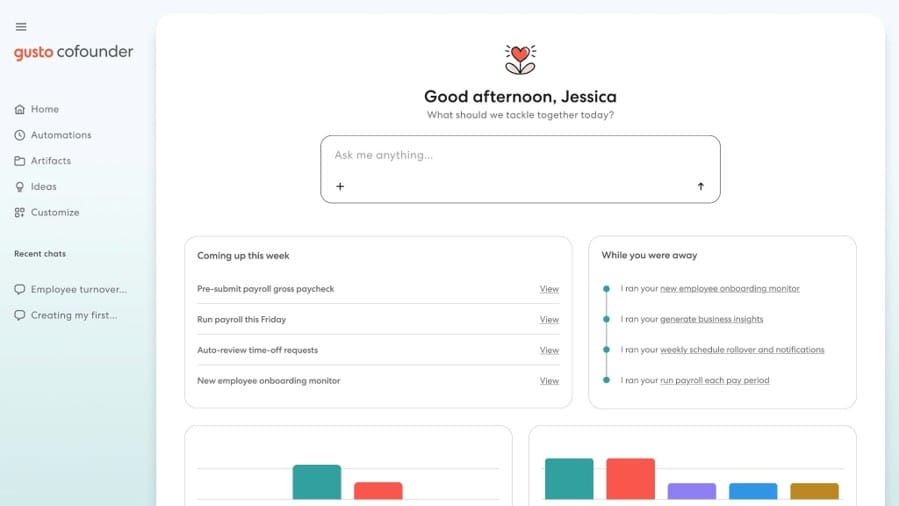Click the Ask me anything input field
Image resolution: width=899 pixels, height=506 pixels.
click(x=520, y=169)
